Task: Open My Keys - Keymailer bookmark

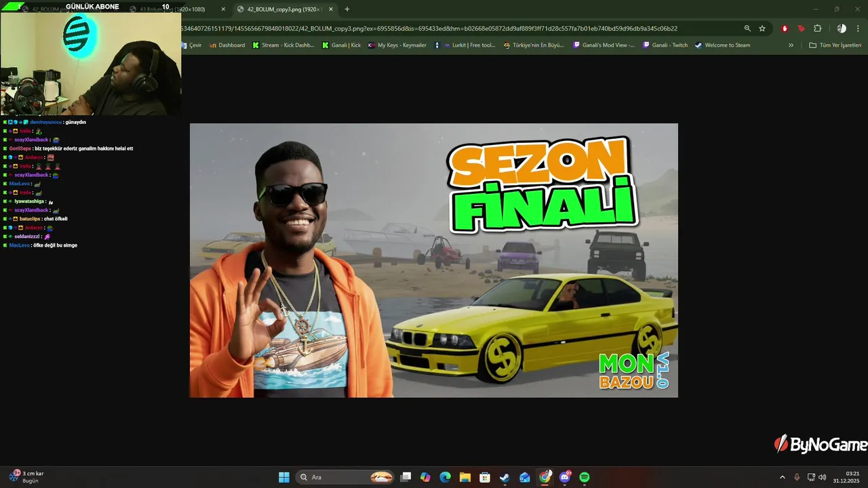Action: [x=397, y=45]
